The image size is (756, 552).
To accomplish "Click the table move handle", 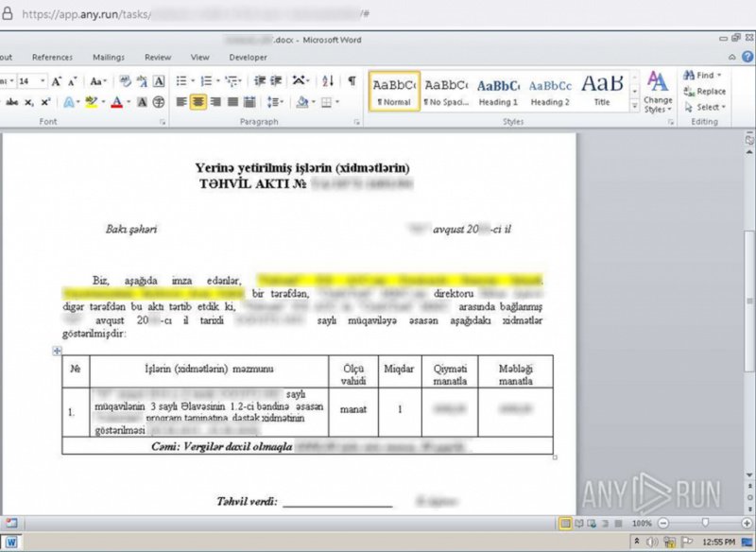I will pos(57,351).
